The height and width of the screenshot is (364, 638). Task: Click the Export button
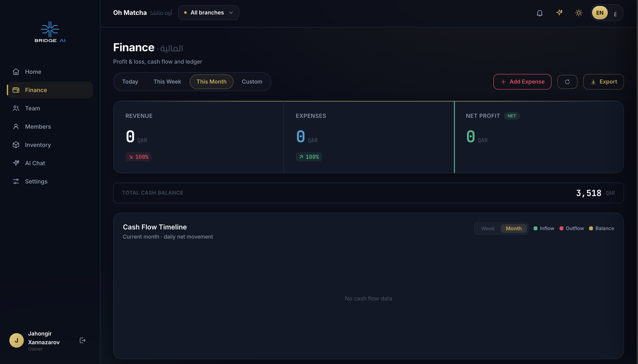pyautogui.click(x=604, y=82)
